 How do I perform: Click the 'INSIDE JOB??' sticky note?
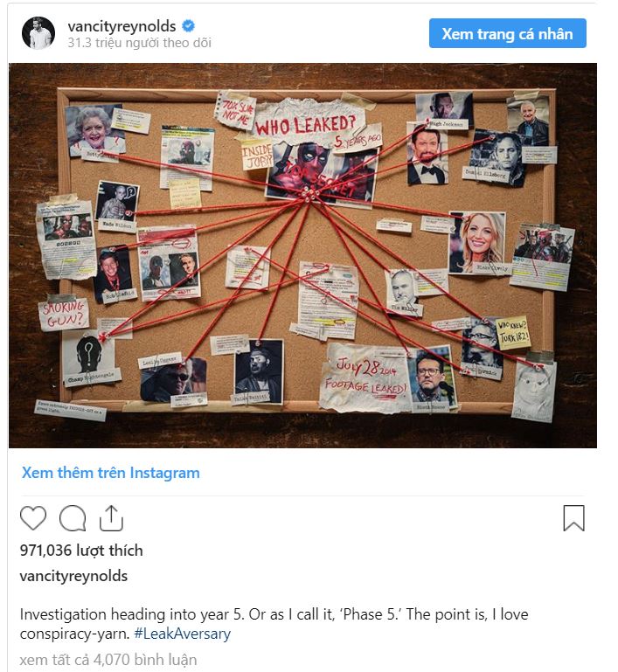(x=256, y=156)
